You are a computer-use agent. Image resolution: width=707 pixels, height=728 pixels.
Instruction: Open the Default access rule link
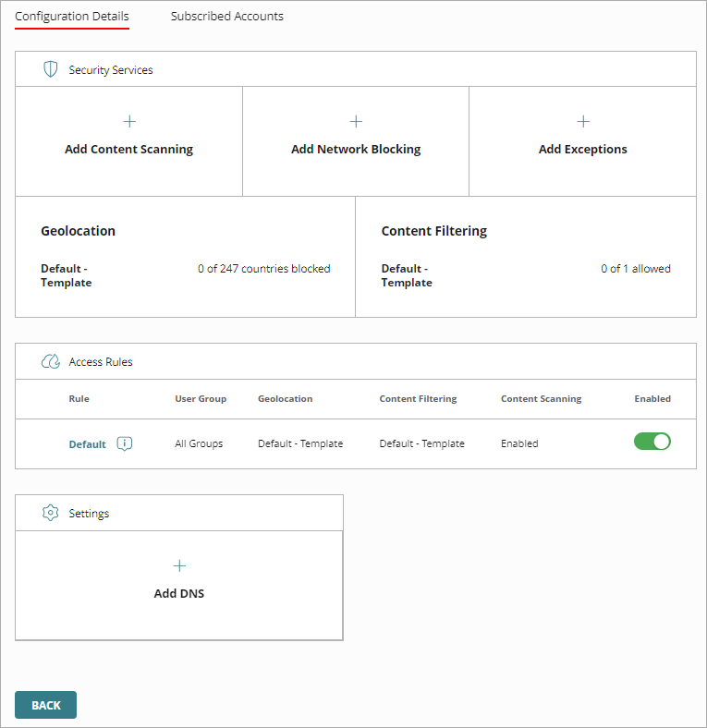(87, 444)
